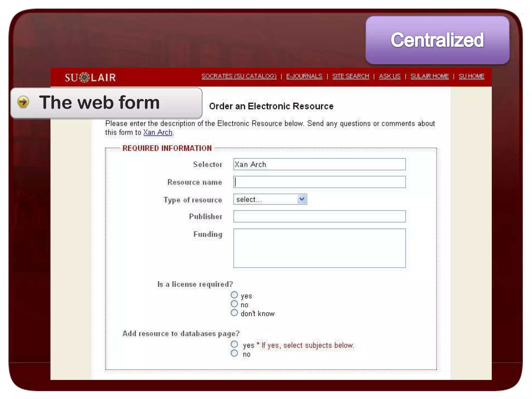Open the SU HOME link
Image resolution: width=532 pixels, height=399 pixels.
coord(471,76)
